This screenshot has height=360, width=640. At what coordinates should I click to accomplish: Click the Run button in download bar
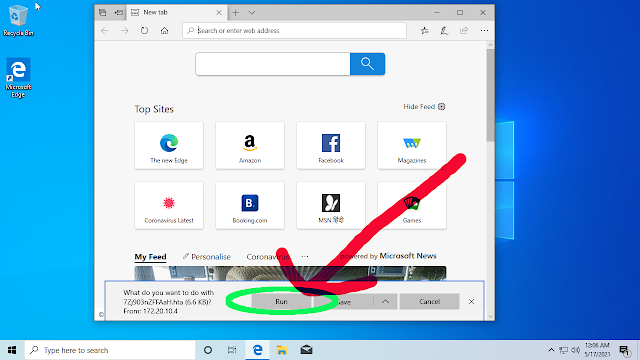click(x=281, y=302)
